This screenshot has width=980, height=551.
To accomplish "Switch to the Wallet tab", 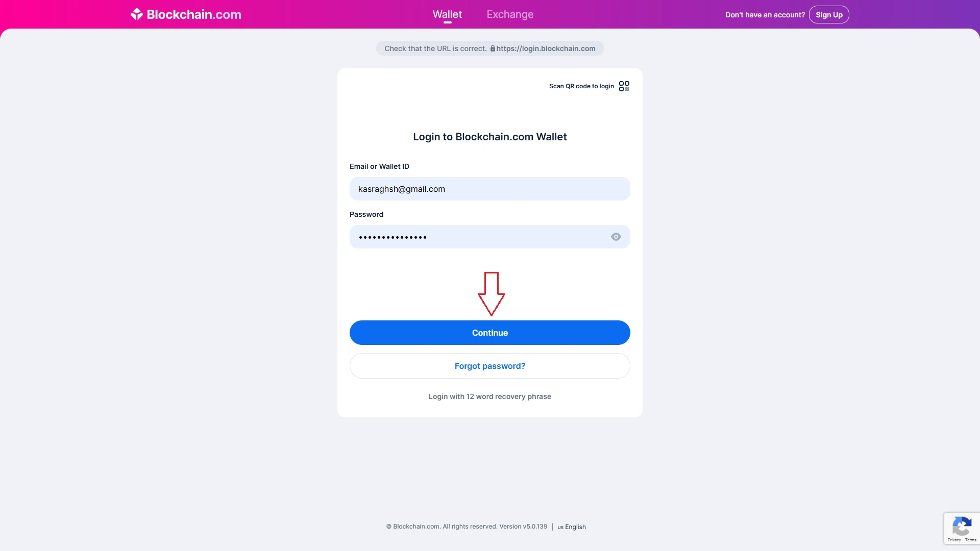I will pos(447,14).
